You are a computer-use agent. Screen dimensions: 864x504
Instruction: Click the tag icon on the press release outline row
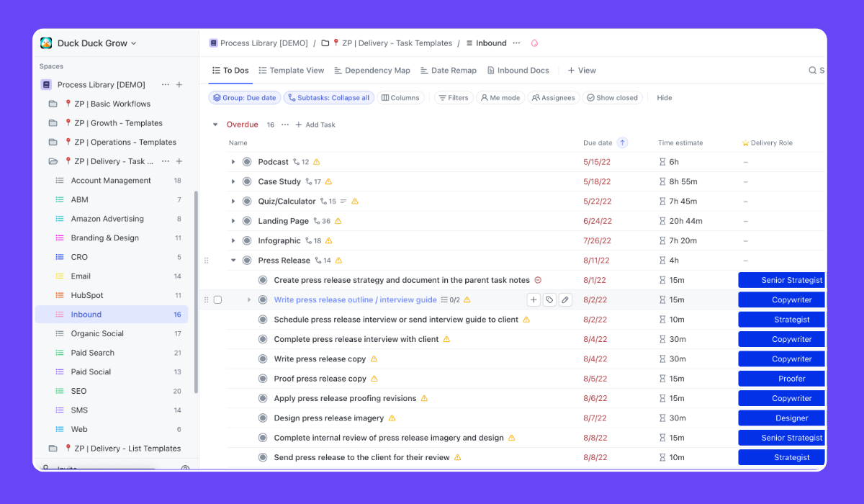click(549, 300)
